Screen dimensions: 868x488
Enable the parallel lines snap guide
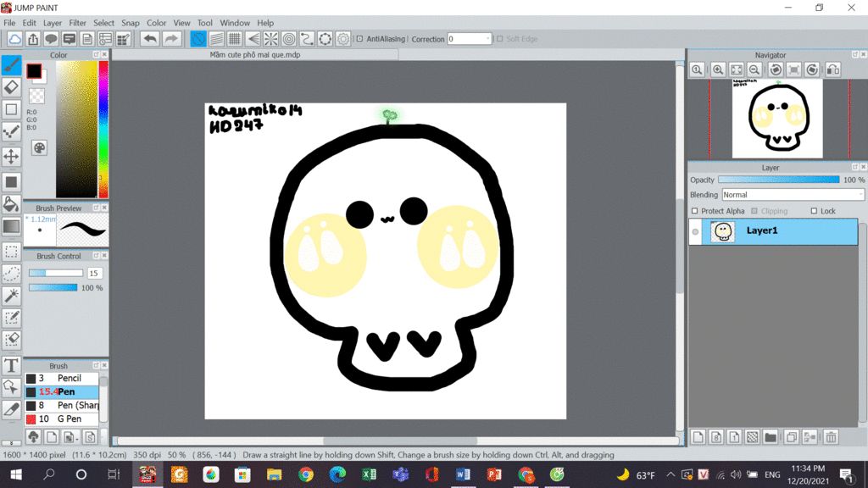click(216, 39)
